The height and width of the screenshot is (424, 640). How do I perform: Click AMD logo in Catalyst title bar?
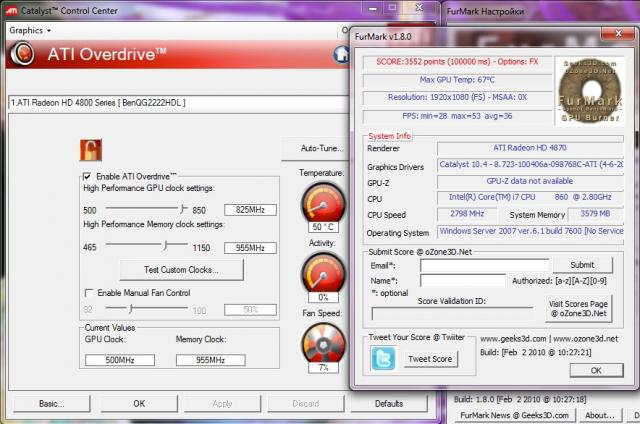click(x=12, y=11)
